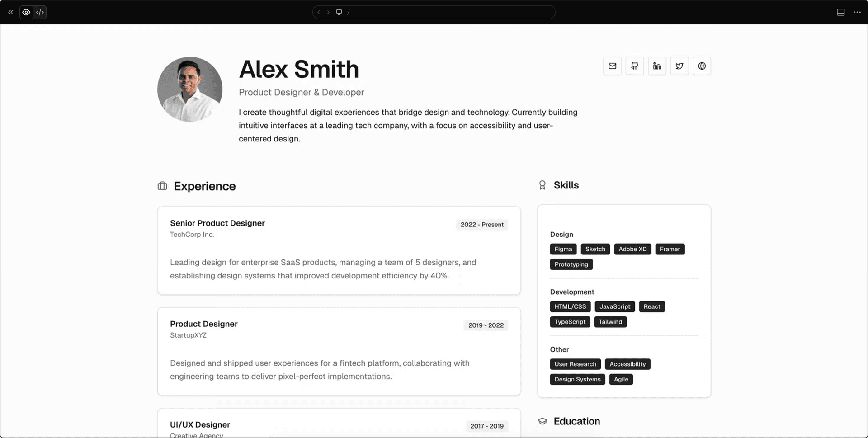Click the Accessibility skill badge
Viewport: 868px width, 438px height.
coord(627,364)
